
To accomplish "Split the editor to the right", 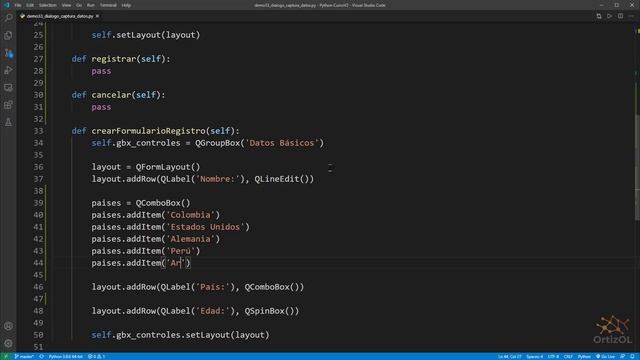I will pos(620,16).
